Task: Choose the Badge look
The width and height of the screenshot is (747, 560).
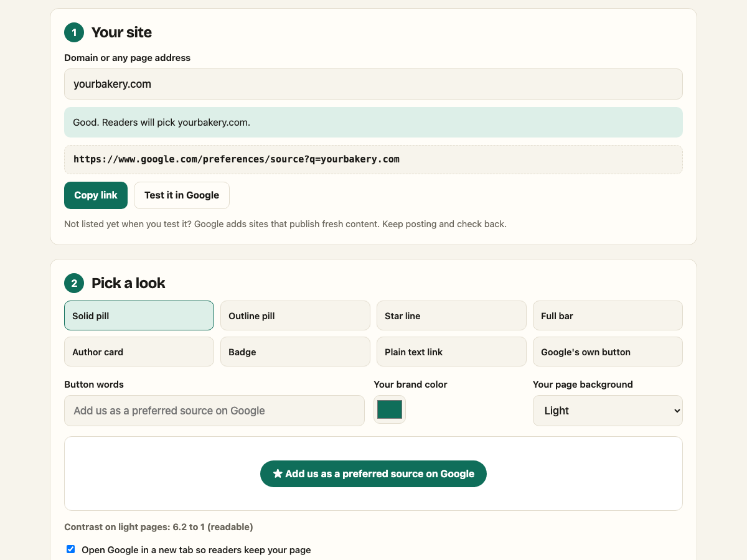Action: coord(295,352)
